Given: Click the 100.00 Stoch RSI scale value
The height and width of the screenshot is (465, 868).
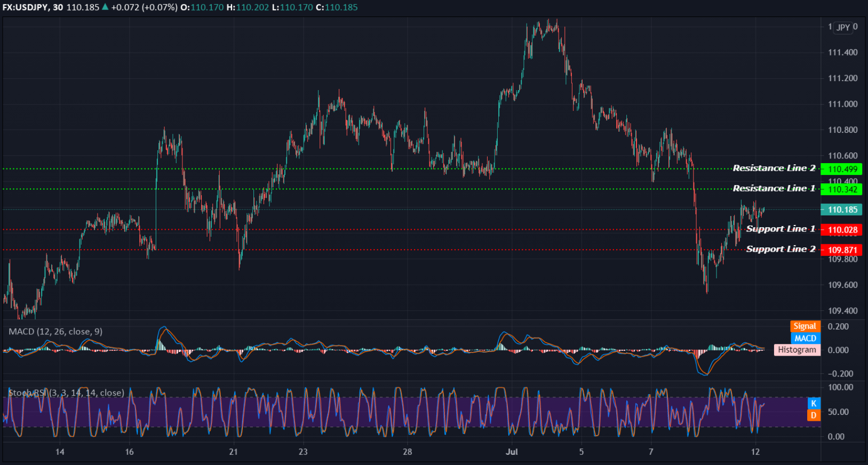Looking at the screenshot, I should tap(841, 387).
